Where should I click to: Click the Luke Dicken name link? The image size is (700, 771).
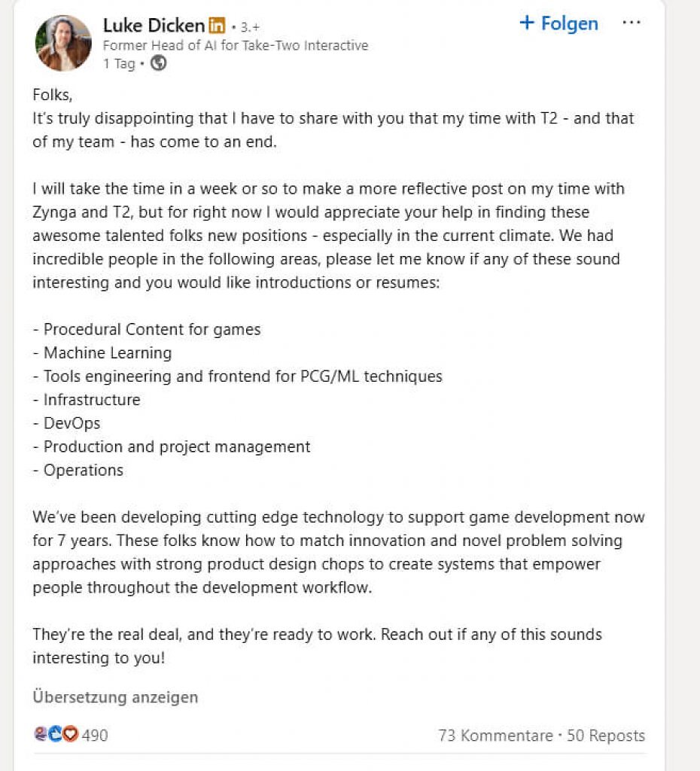coord(154,26)
